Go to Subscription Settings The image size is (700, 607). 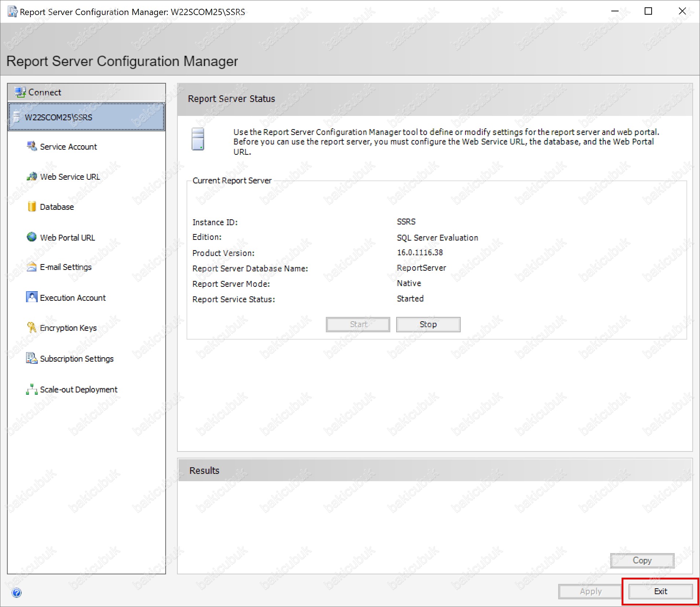coord(77,359)
